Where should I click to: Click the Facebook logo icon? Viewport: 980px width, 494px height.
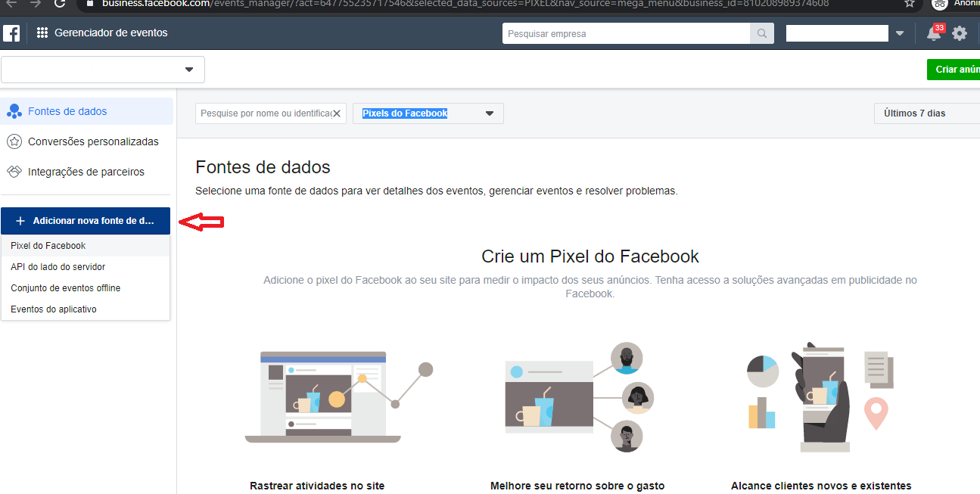(11, 33)
